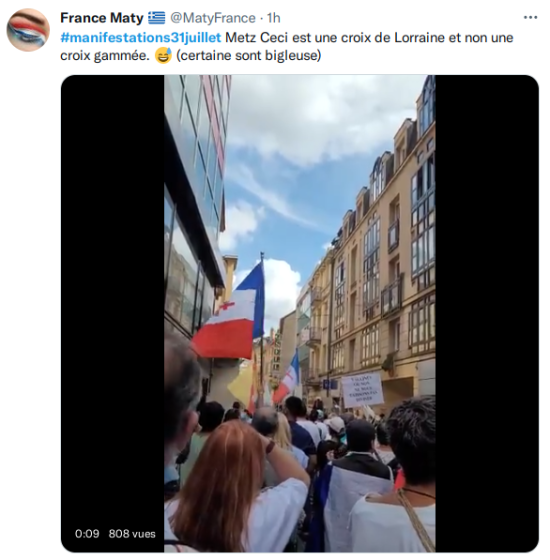Click the tweet text about croix de Lorraine
Viewport: 550px width, 560px height.
coord(286,46)
